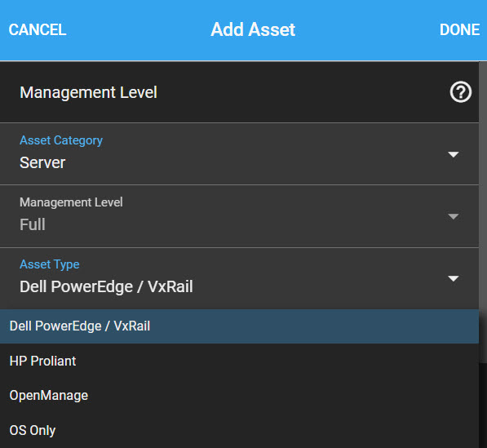Image resolution: width=487 pixels, height=448 pixels.
Task: Open the Asset Type dropdown field
Action: point(239,278)
